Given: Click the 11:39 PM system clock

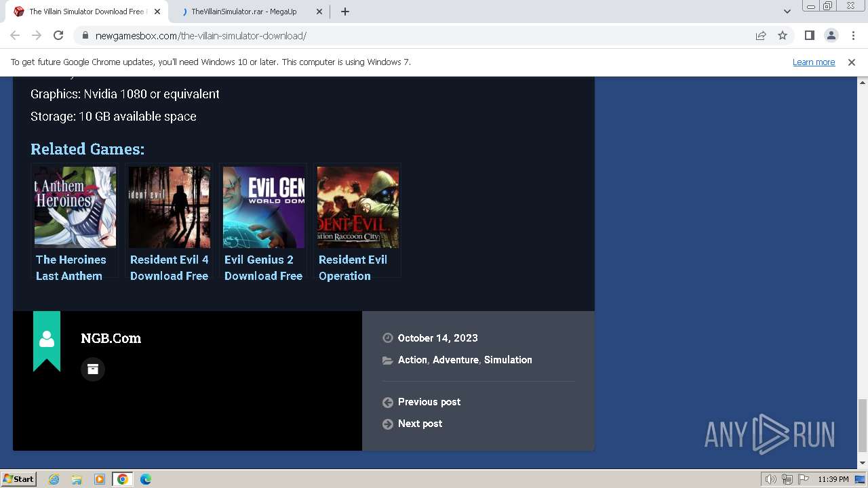Looking at the screenshot, I should tap(833, 479).
